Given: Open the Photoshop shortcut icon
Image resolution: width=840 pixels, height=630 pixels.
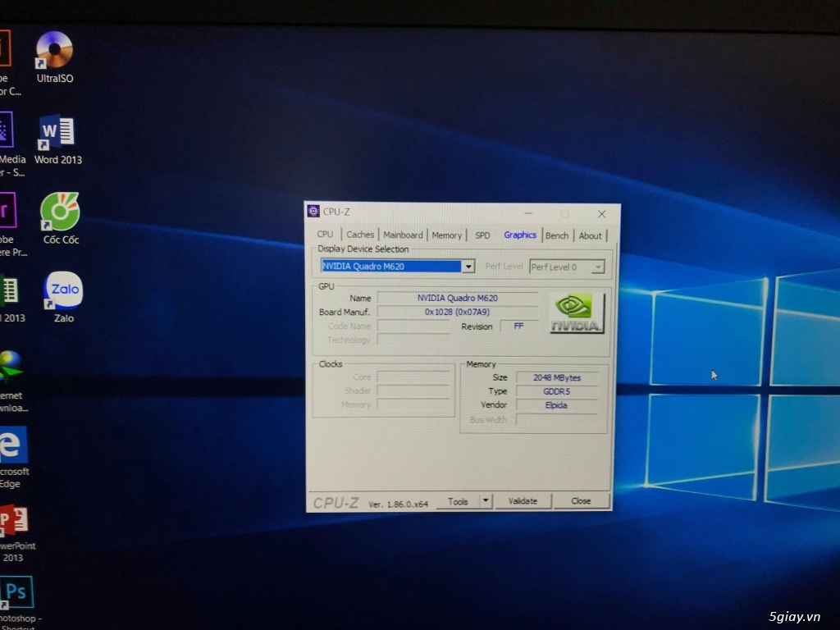Looking at the screenshot, I should coord(19,602).
